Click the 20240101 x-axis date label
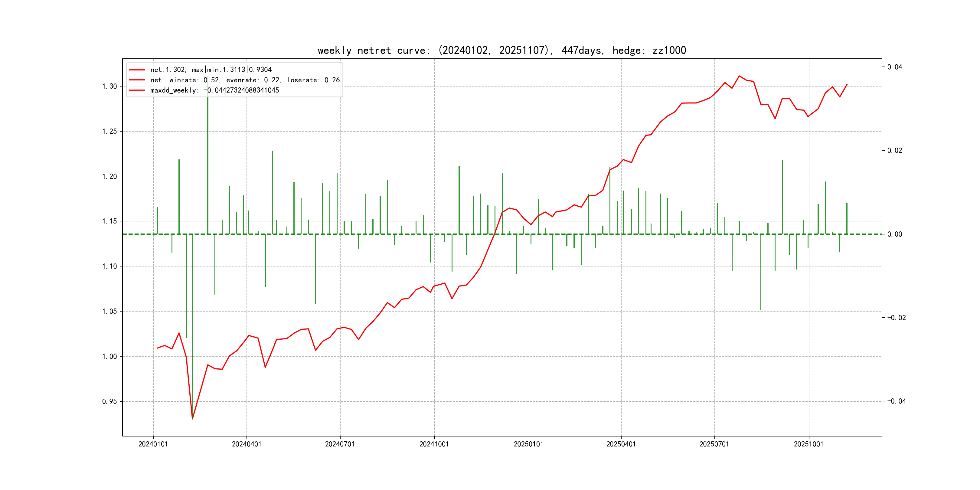 pyautogui.click(x=153, y=444)
